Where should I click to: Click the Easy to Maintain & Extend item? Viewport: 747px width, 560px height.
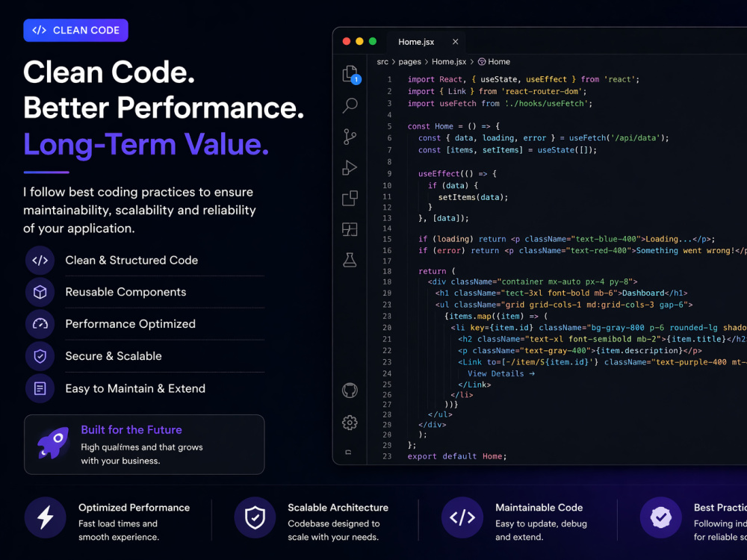pyautogui.click(x=135, y=388)
